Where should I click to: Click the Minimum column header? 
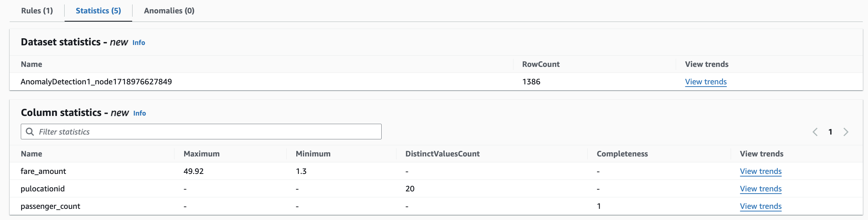click(x=313, y=154)
